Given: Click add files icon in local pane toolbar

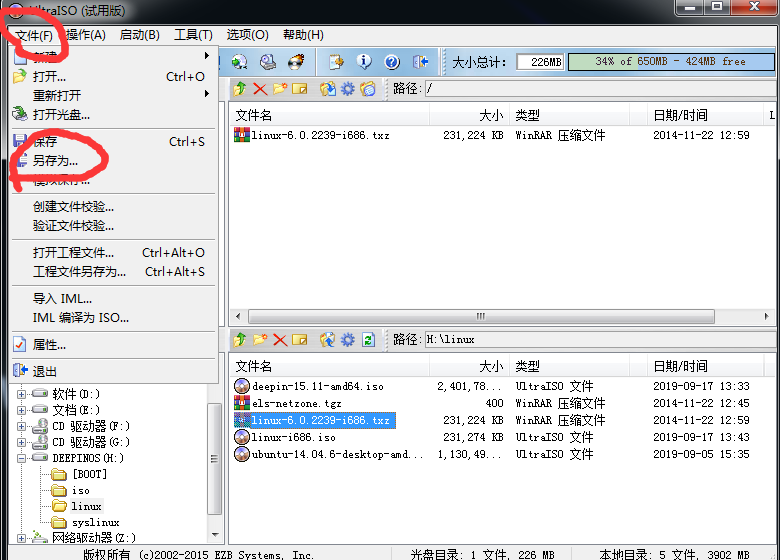Looking at the screenshot, I should click(x=327, y=340).
